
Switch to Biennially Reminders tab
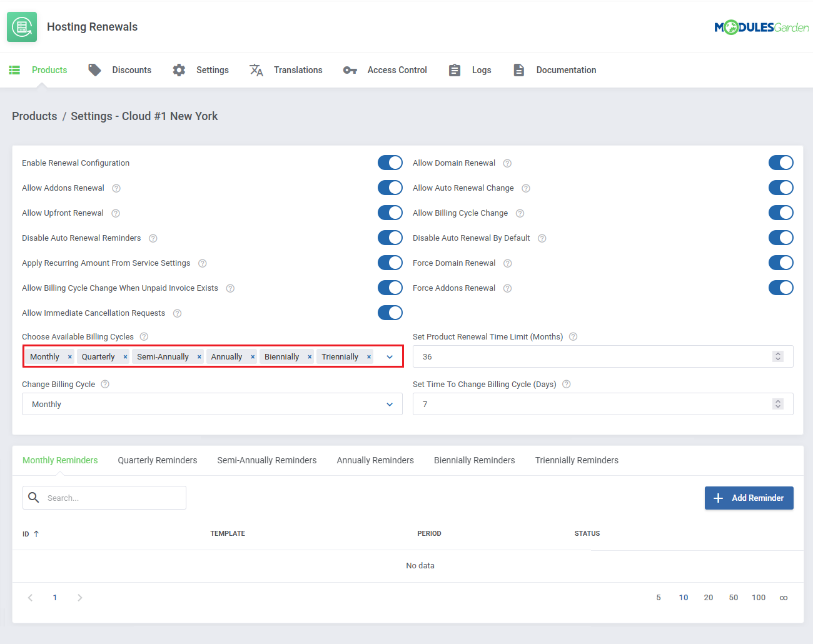475,460
